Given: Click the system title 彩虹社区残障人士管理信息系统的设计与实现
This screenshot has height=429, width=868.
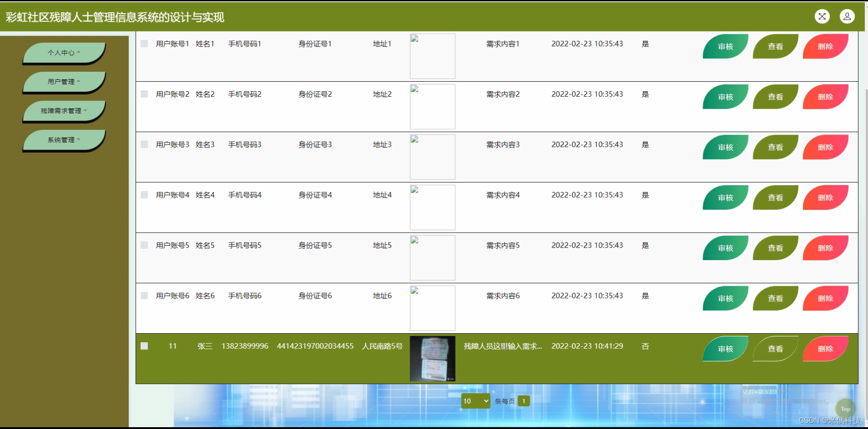Looking at the screenshot, I should tap(115, 17).
